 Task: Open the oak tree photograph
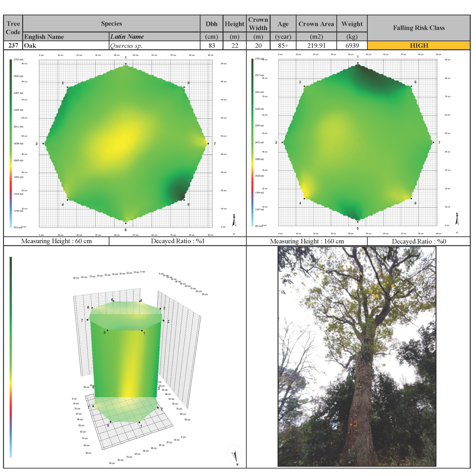point(357,357)
